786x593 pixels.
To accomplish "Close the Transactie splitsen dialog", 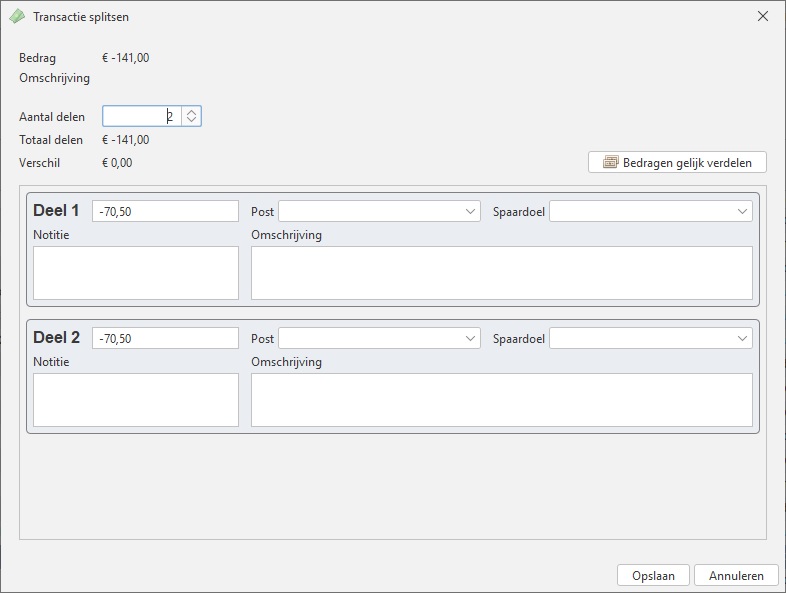I will coord(763,17).
